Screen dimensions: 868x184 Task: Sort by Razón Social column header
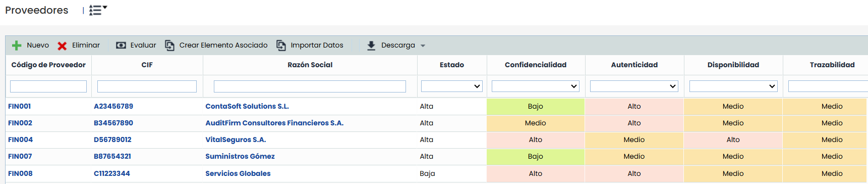(x=310, y=65)
